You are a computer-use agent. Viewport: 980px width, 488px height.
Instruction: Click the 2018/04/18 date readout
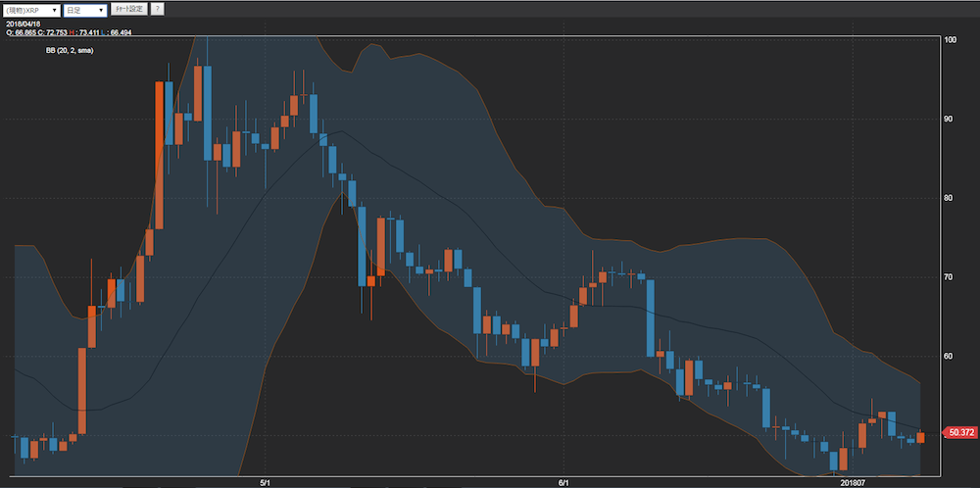coord(22,24)
